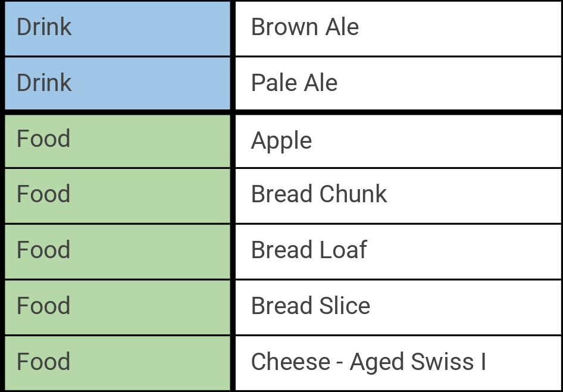The height and width of the screenshot is (392, 563).
Task: Click the green Food cell beside Apple
Action: click(117, 140)
